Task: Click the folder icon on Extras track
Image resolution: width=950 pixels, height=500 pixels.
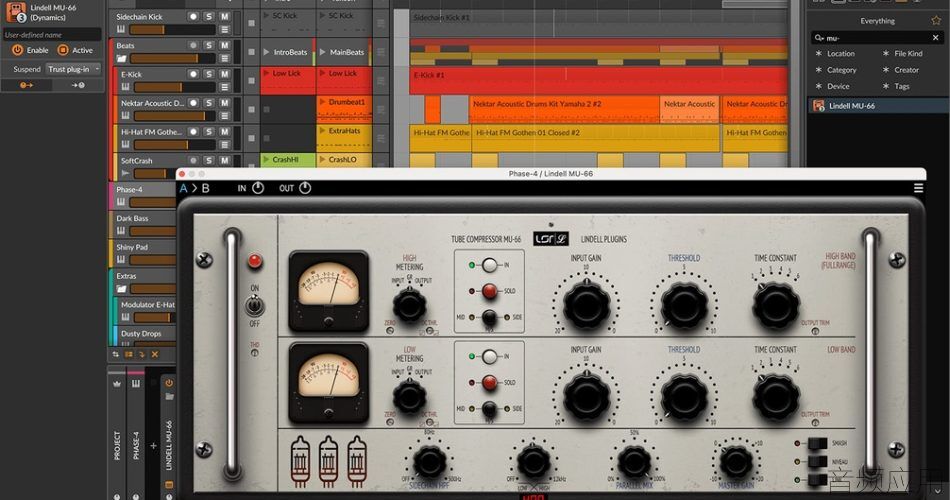Action: point(121,289)
